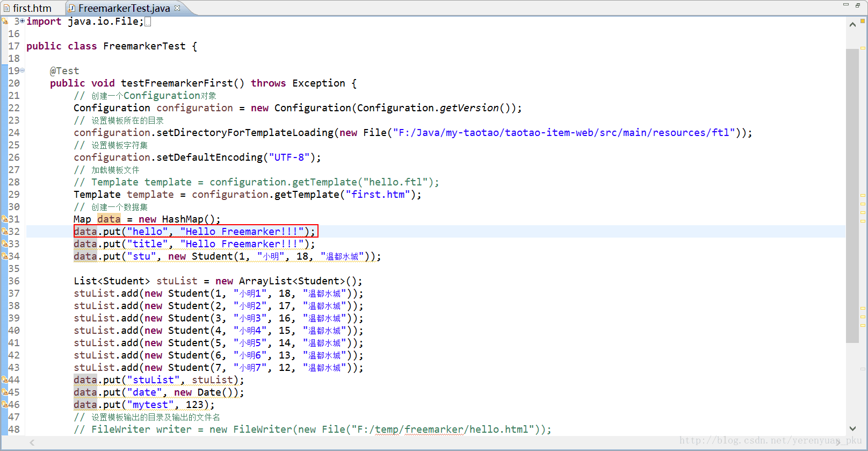Click ArrayList<Student> on line 36
Image resolution: width=868 pixels, height=451 pixels.
click(x=292, y=281)
